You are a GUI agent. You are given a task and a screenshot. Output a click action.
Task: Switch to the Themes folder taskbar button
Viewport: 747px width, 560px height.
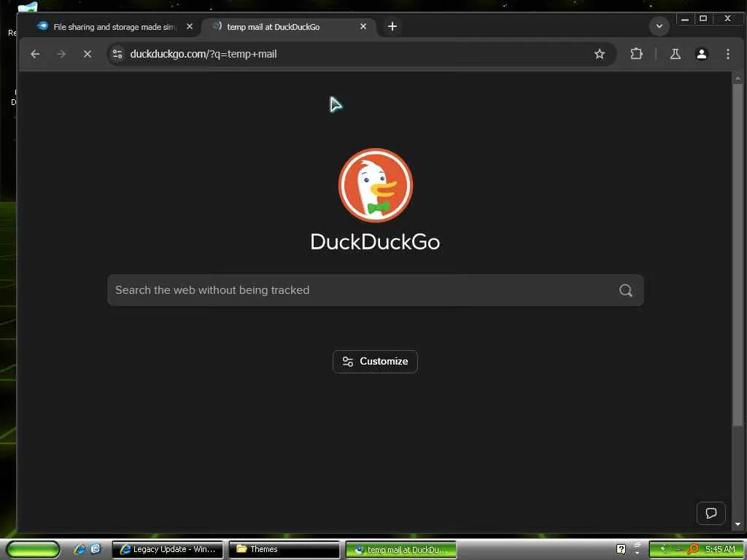tap(285, 550)
